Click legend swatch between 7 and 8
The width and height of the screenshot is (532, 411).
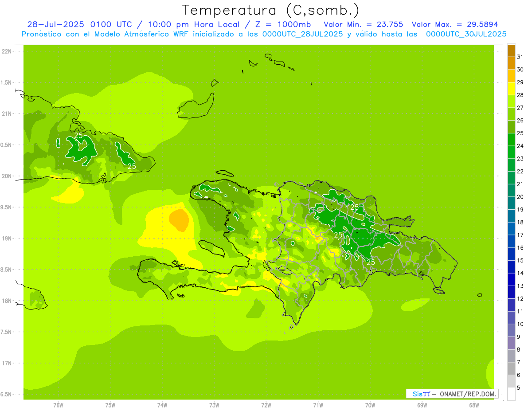[x=511, y=356]
